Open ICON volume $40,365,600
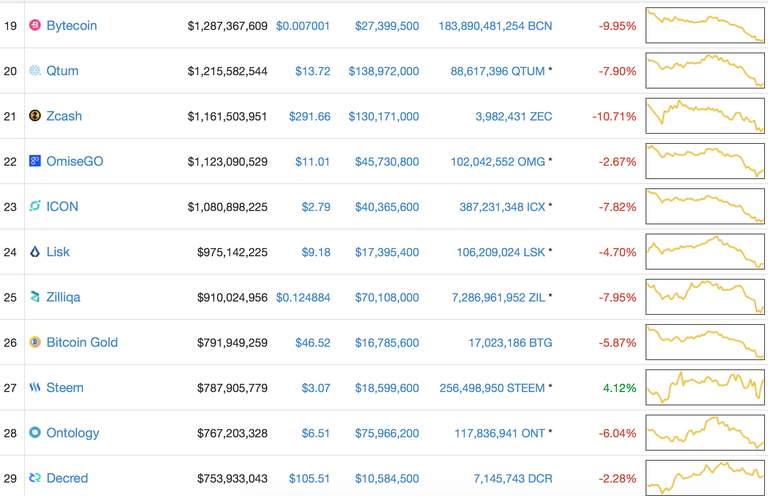The height and width of the screenshot is (496, 768). click(387, 207)
